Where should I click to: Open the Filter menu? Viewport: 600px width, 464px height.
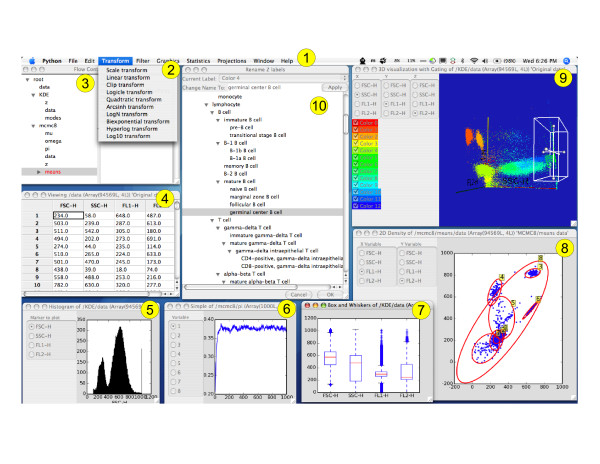point(143,61)
